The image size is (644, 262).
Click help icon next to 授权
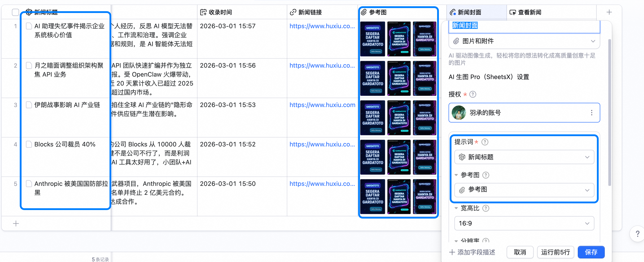click(x=473, y=94)
